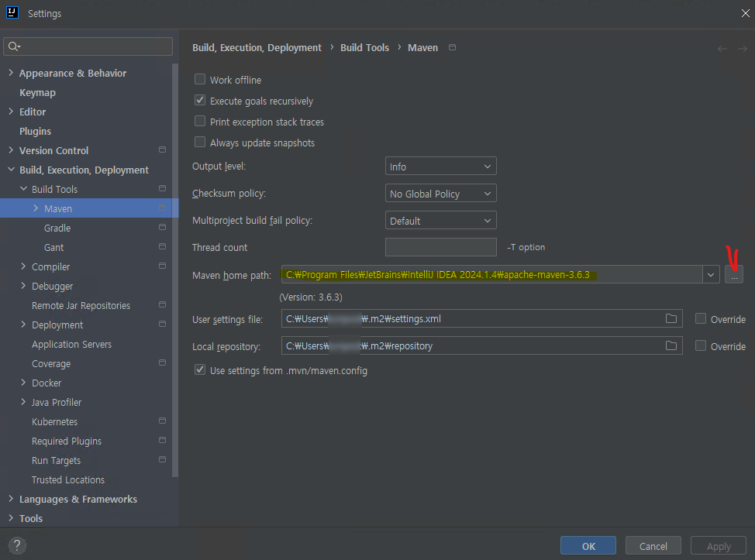The image size is (755, 560).
Task: Click the back navigation arrow
Action: point(722,49)
